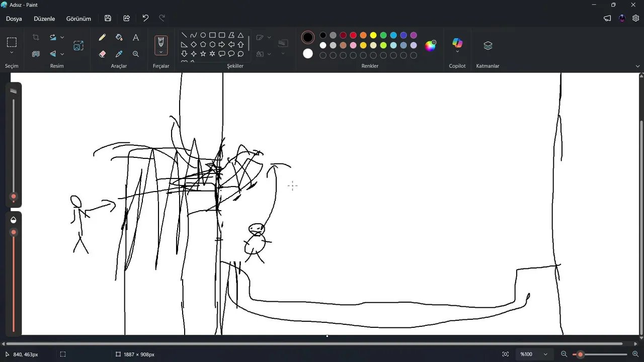Select primary color one circle
The image size is (644, 362).
(308, 37)
